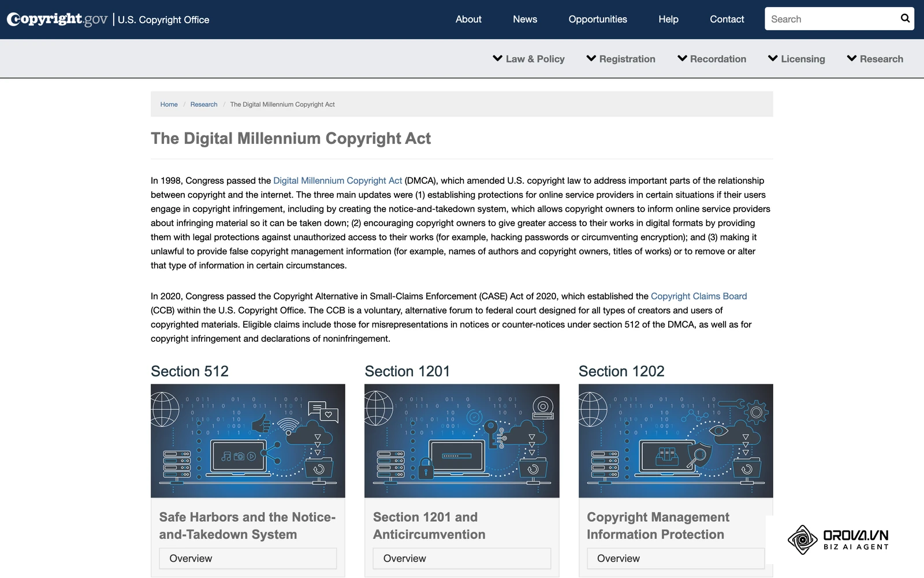Click the Copyright.gov logo

point(57,19)
